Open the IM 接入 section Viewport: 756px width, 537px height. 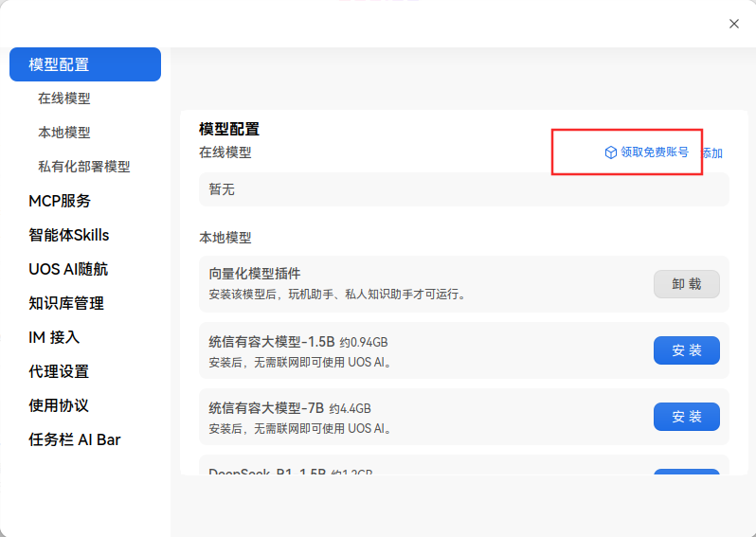click(54, 337)
